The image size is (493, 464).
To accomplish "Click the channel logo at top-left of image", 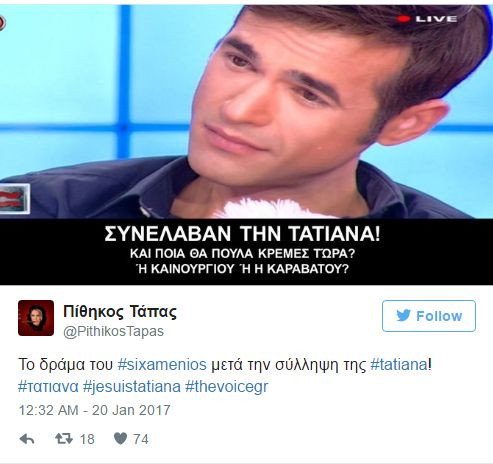I will click(x=2, y=23).
